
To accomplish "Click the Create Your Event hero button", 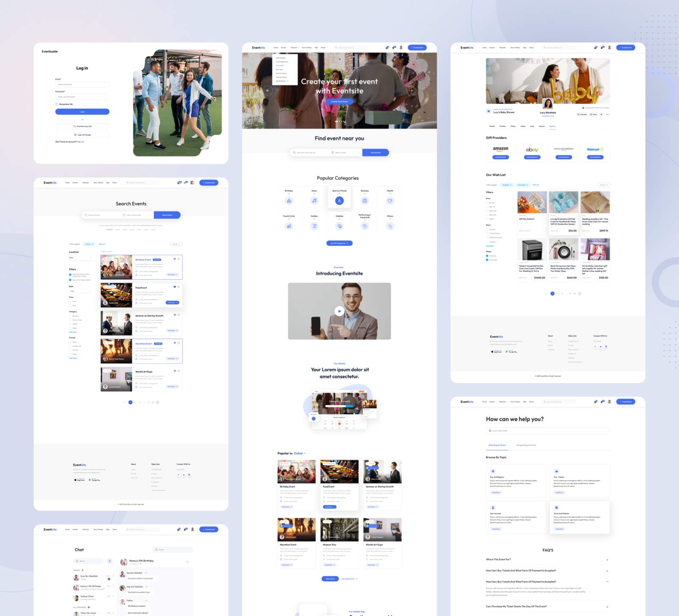I will tap(339, 101).
